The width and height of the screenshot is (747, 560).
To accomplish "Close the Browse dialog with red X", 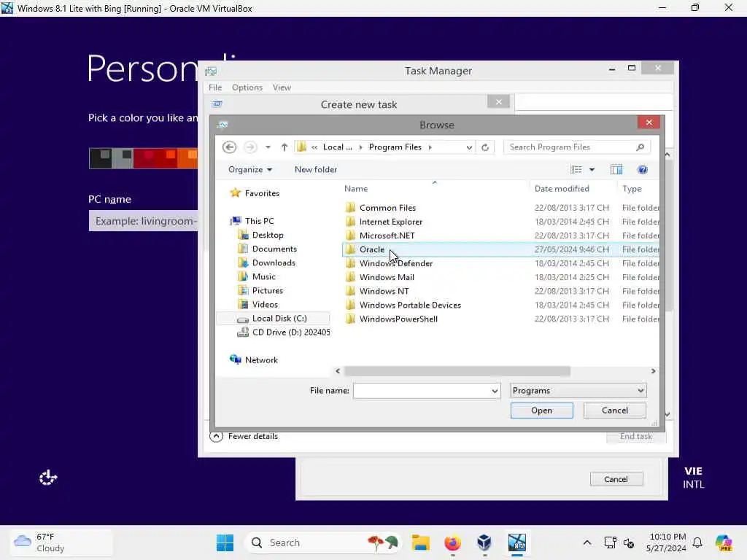I will point(649,122).
